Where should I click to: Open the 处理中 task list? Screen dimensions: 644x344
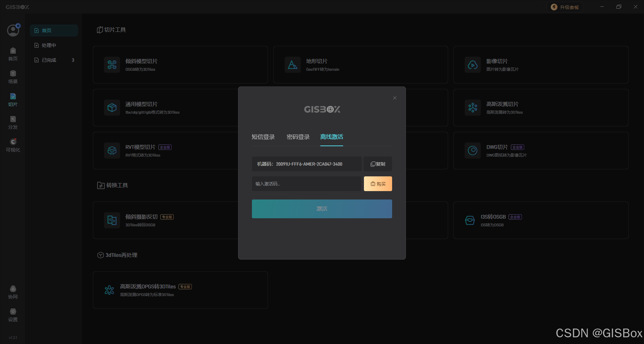tap(54, 45)
